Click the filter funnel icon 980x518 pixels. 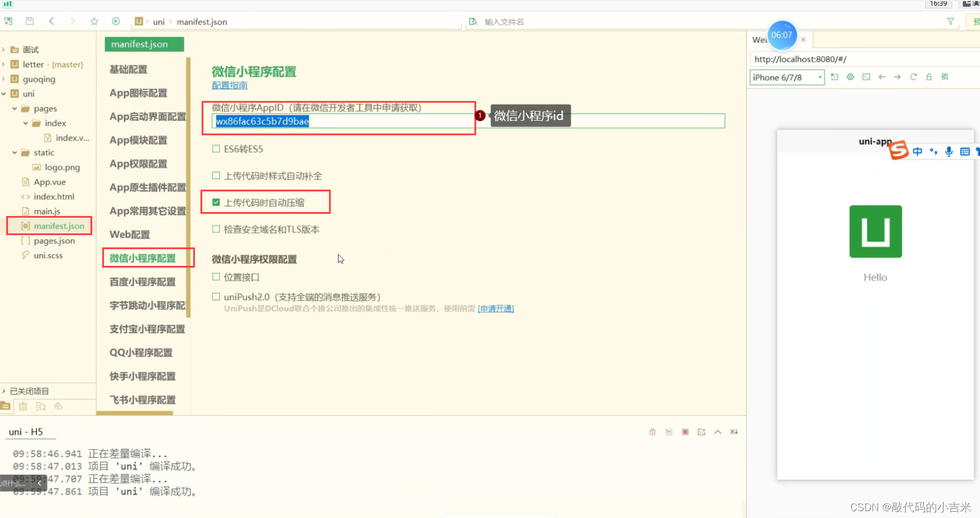coord(950,21)
